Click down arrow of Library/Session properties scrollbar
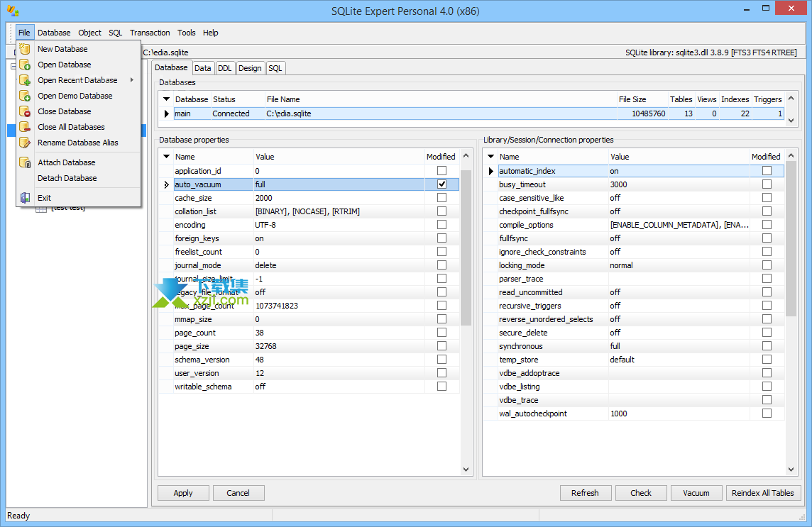 791,470
